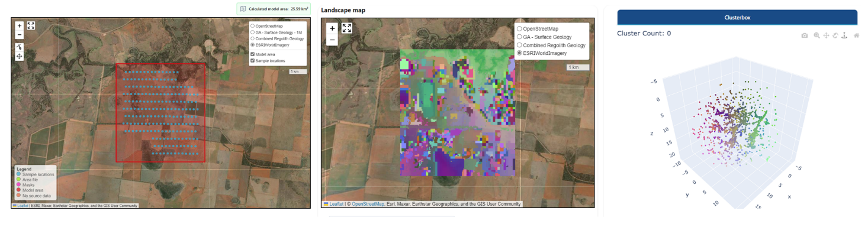Reset 3D plot camera with the home icon

tap(856, 35)
